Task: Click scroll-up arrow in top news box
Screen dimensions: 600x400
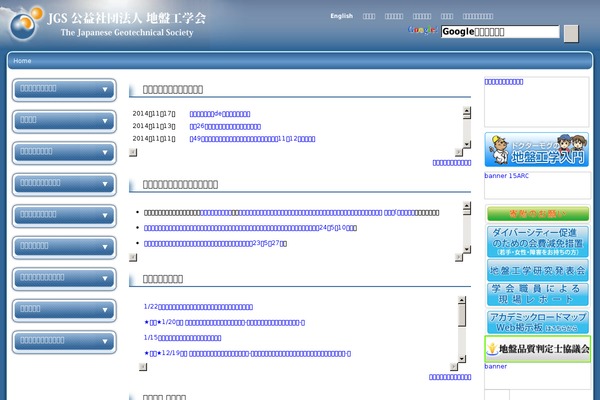Action: pos(466,113)
